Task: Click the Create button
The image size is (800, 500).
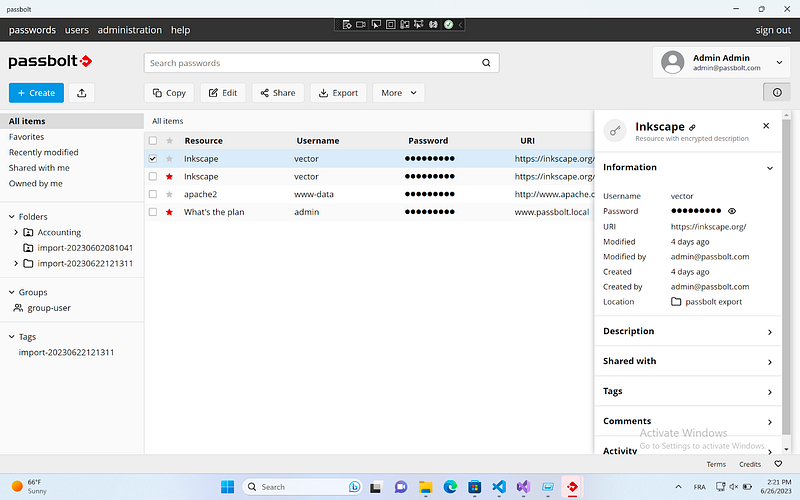Action: 36,93
